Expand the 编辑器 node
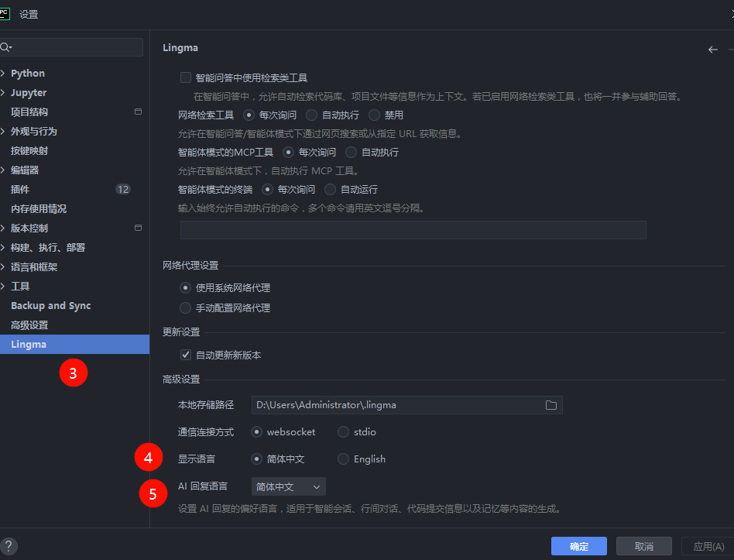This screenshot has width=734, height=560. (3, 170)
